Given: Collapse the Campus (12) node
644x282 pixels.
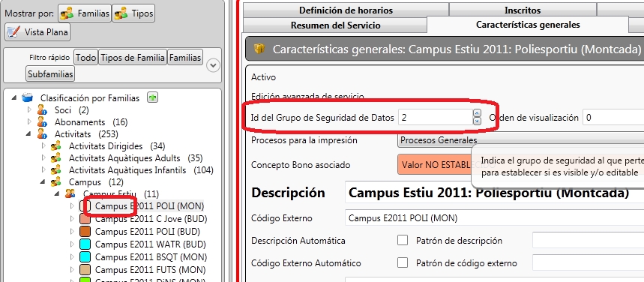Looking at the screenshot, I should [43, 182].
